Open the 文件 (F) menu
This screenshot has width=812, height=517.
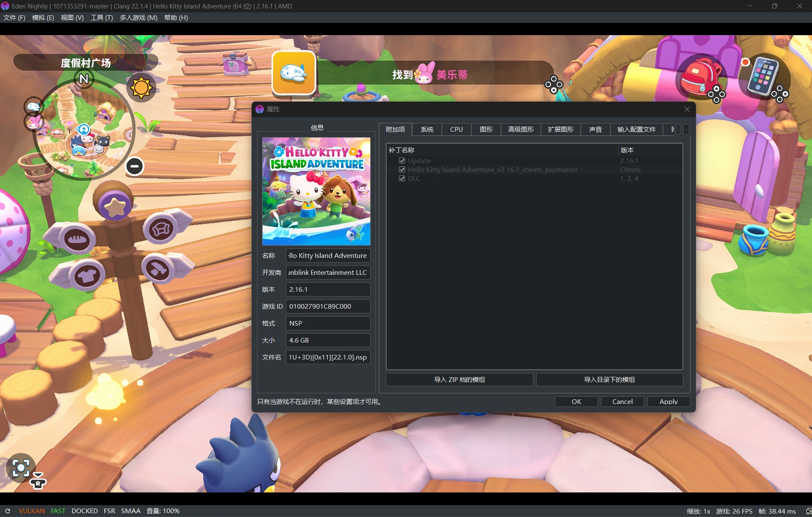pyautogui.click(x=14, y=17)
